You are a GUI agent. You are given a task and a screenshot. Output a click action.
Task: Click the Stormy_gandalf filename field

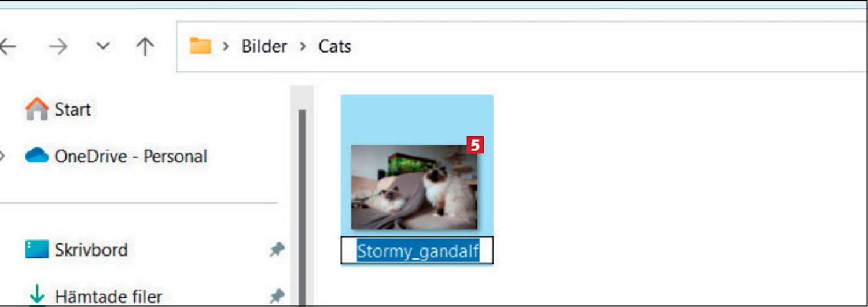point(417,251)
